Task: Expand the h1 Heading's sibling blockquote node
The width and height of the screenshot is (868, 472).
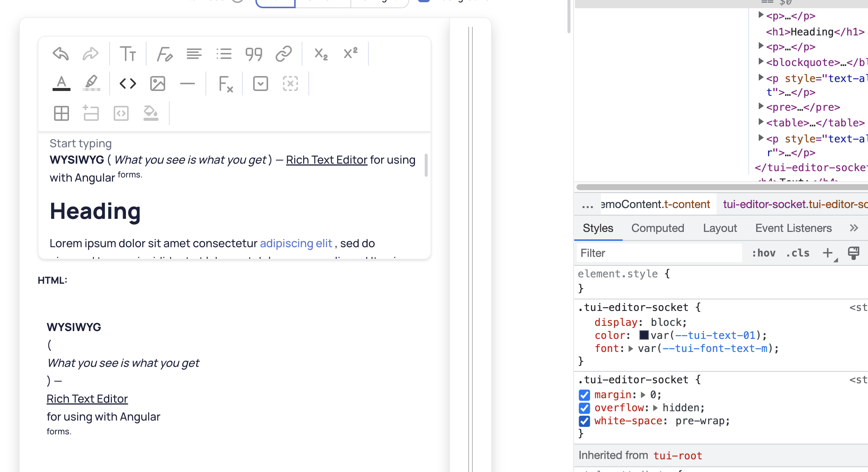Action: click(x=761, y=61)
